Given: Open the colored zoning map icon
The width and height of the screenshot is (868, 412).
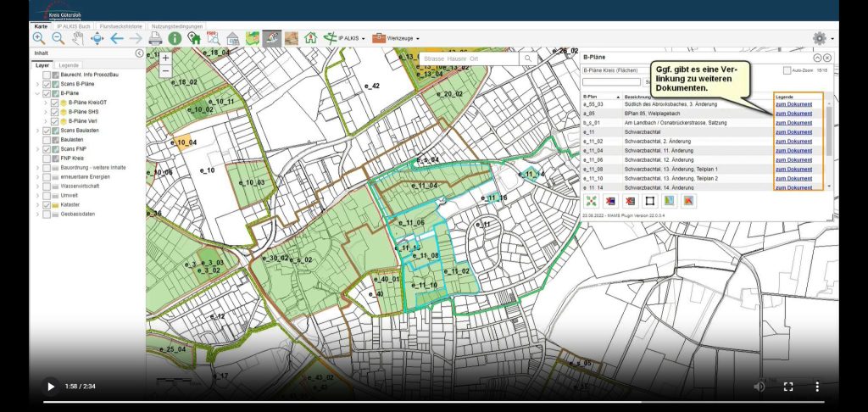Looking at the screenshot, I should pos(253,38).
